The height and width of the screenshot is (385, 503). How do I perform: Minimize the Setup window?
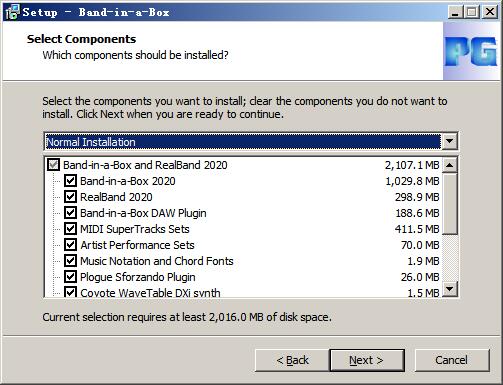455,12
